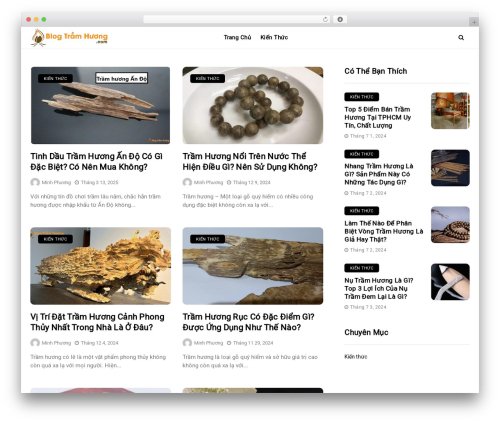500x423 pixels.
Task: Open the Trang Chủ menu item
Action: click(x=237, y=37)
